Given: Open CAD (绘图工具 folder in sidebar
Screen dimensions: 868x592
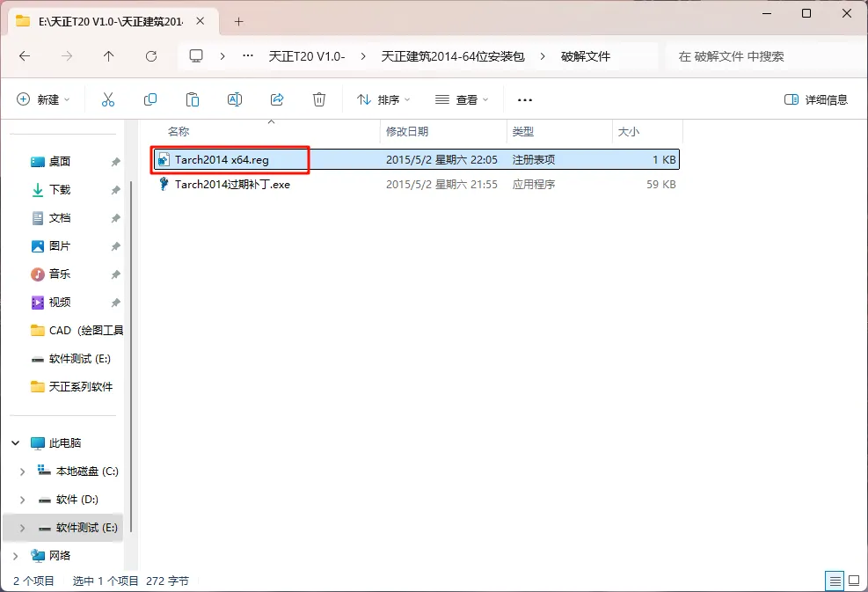Looking at the screenshot, I should [x=77, y=331].
